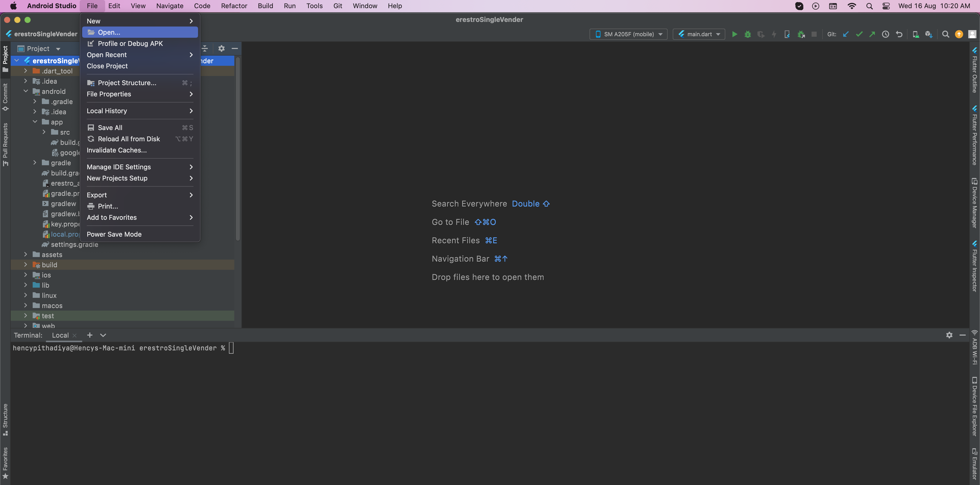Open the New submenu

(x=140, y=21)
